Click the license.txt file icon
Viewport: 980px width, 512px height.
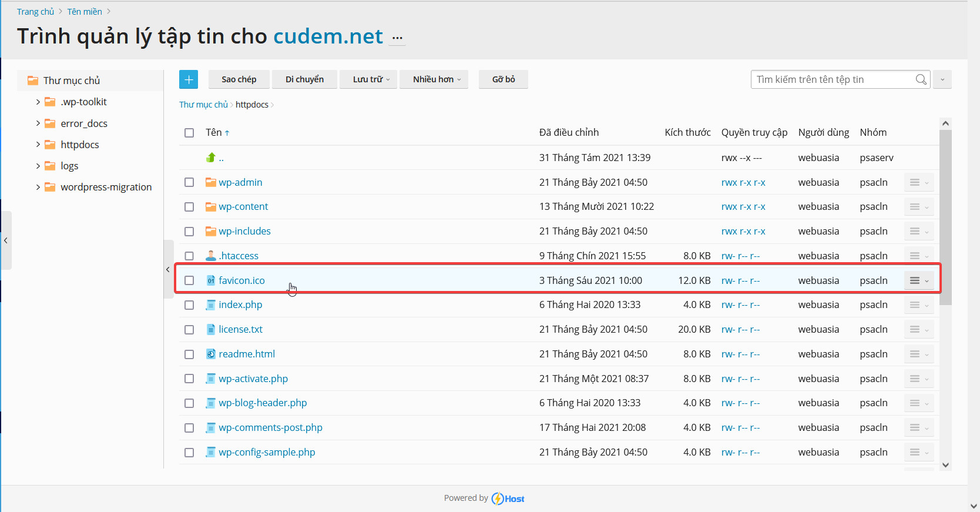coord(211,329)
